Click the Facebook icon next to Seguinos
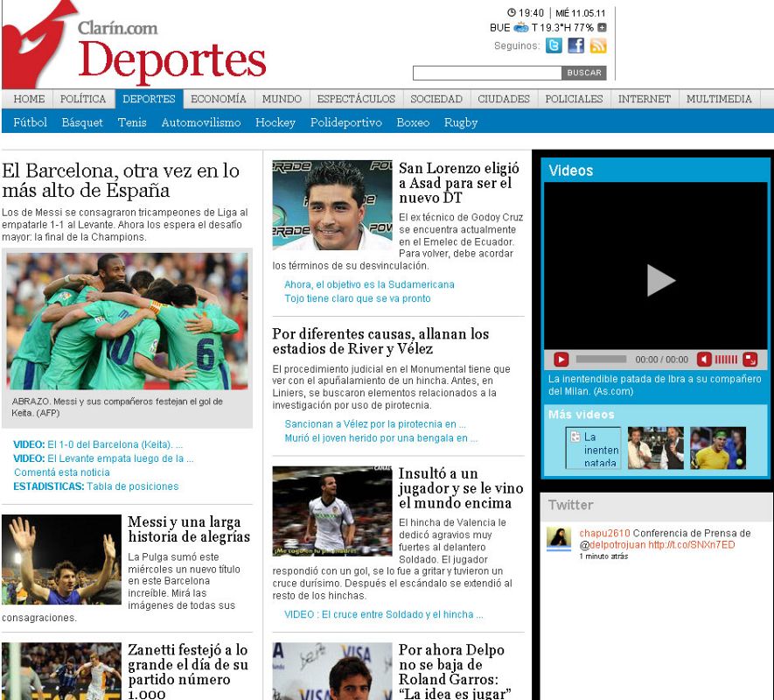 click(x=575, y=45)
